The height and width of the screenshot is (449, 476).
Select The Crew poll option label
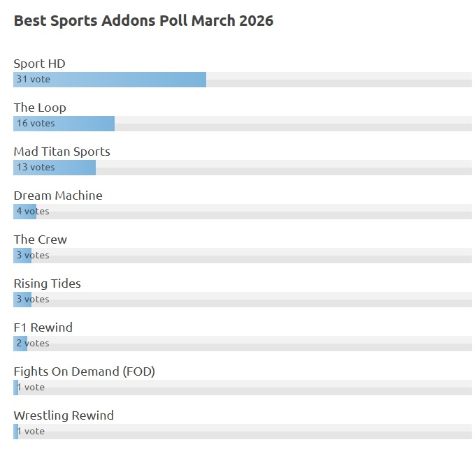[x=41, y=240]
